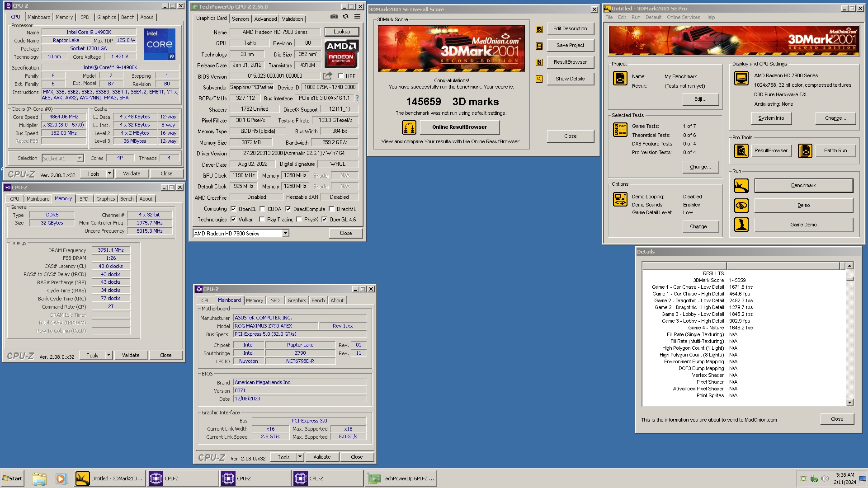Click Options icon in 3DMark2001
The width and height of the screenshot is (868, 488).
tap(620, 199)
